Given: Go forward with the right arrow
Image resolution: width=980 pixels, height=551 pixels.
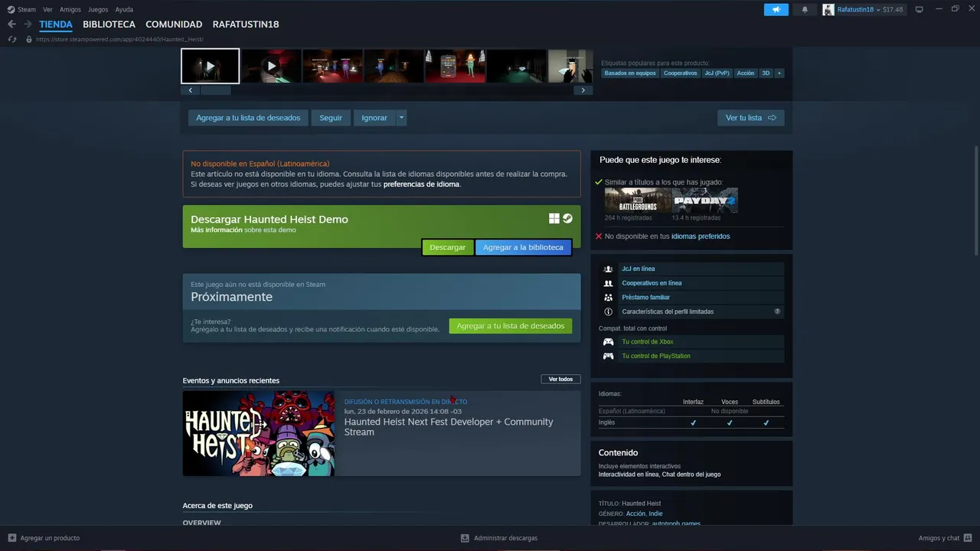Looking at the screenshot, I should tap(28, 24).
